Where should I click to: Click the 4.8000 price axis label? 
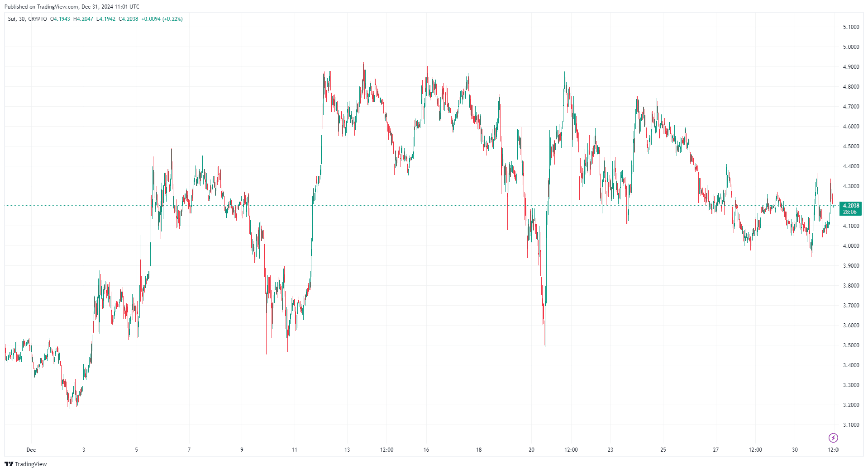pos(851,87)
